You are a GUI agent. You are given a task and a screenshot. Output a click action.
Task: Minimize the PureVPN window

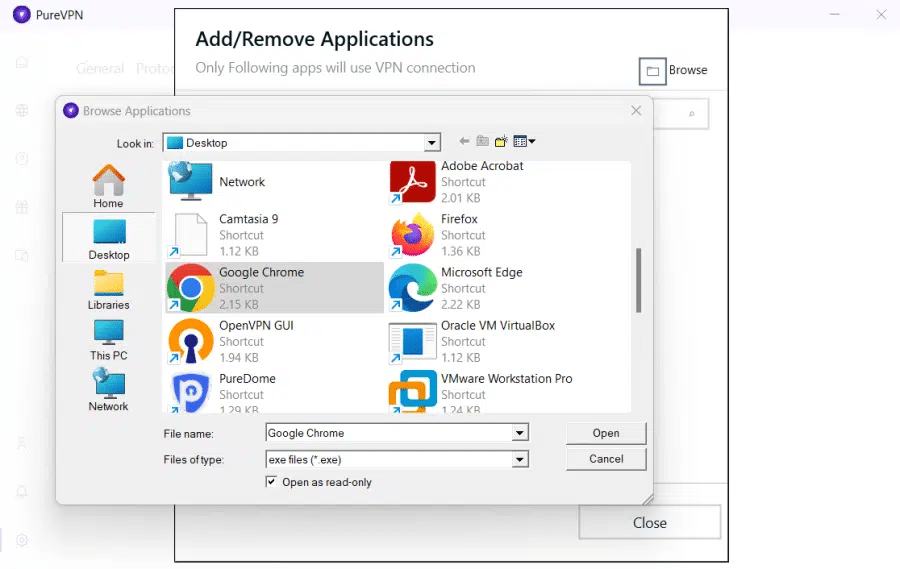[835, 14]
